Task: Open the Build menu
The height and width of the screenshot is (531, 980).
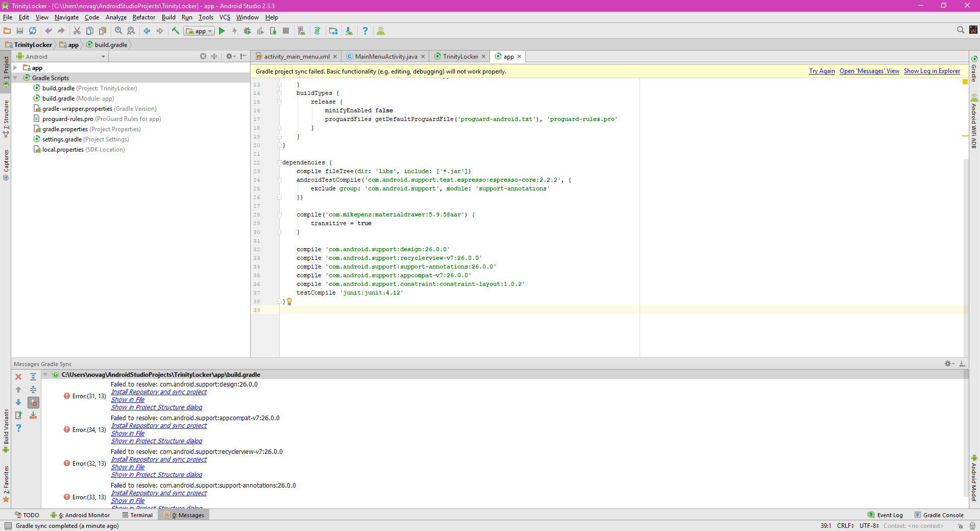Action: 168,17
